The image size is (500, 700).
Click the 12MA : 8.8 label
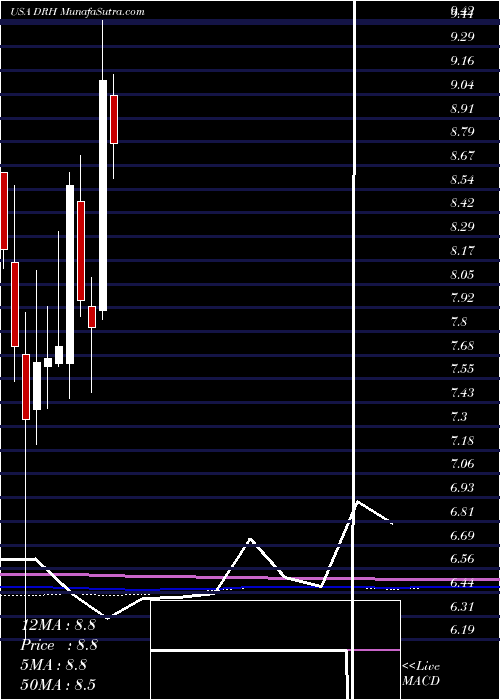coord(58,625)
